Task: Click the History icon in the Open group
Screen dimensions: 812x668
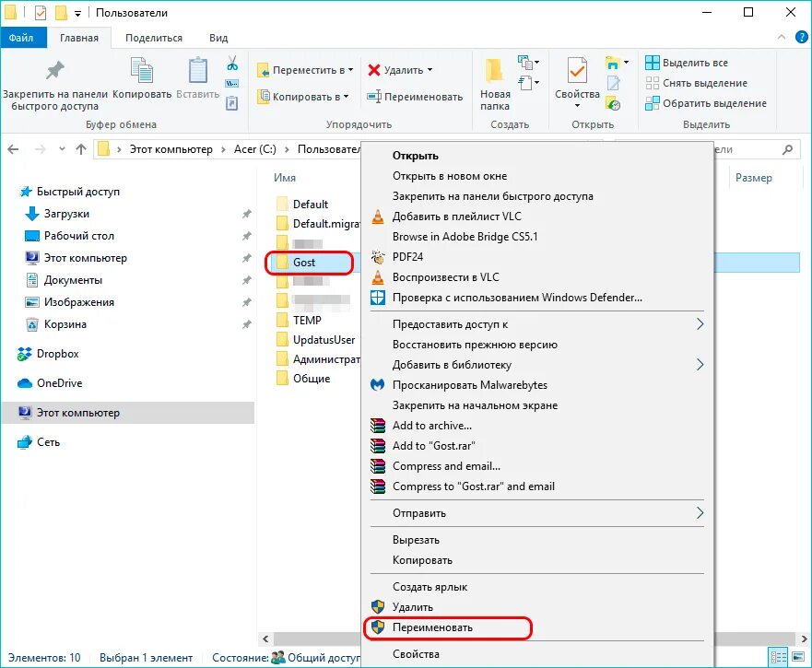Action: (x=613, y=103)
